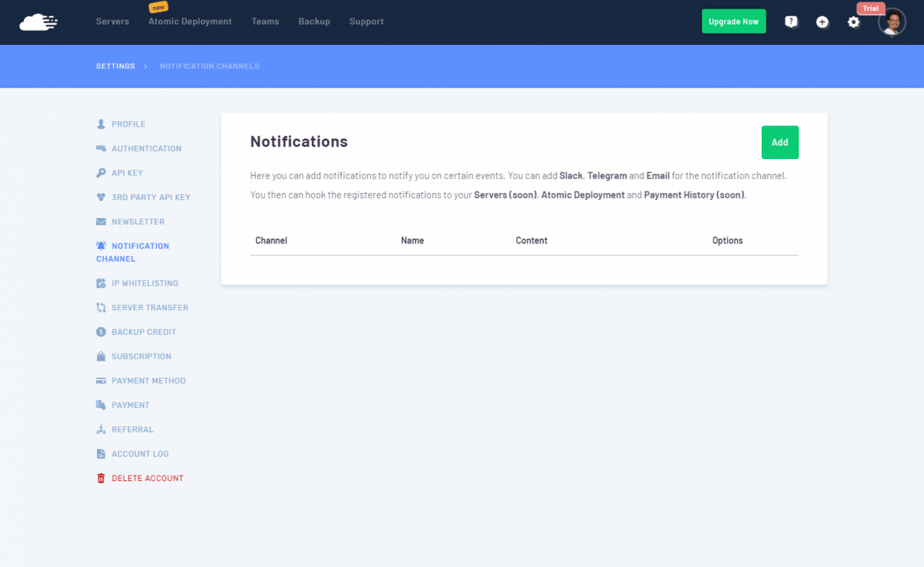The image size is (924, 567).
Task: Click the key icon next to API Key
Action: tap(100, 172)
